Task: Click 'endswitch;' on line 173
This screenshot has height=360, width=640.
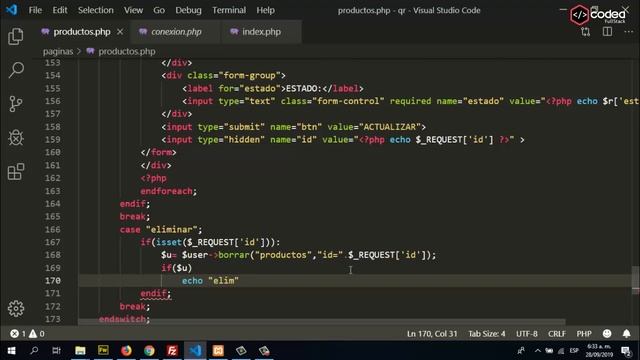Action: (x=124, y=319)
